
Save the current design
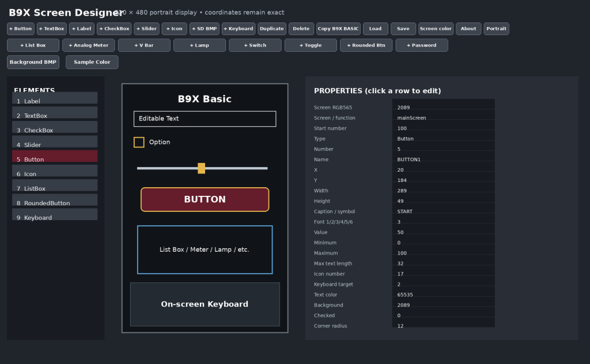(x=403, y=29)
